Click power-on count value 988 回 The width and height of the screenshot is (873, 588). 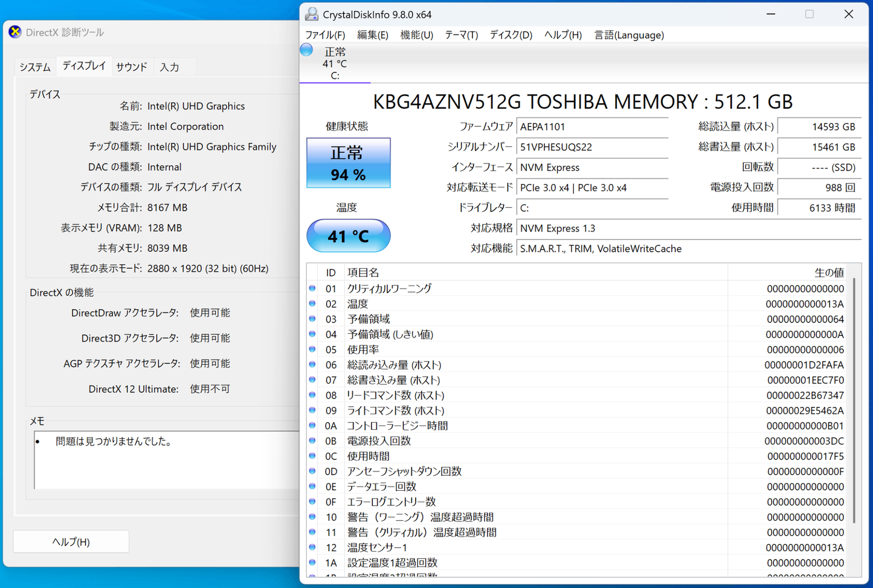click(x=819, y=188)
